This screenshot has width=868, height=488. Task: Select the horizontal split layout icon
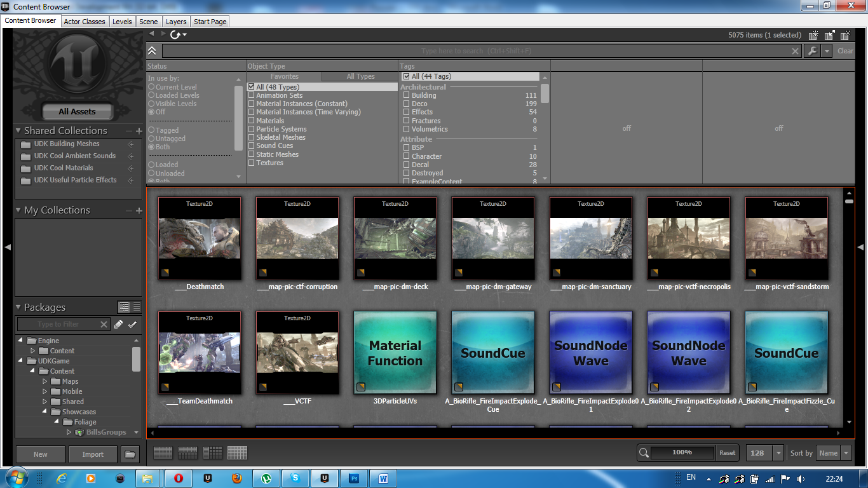point(187,453)
